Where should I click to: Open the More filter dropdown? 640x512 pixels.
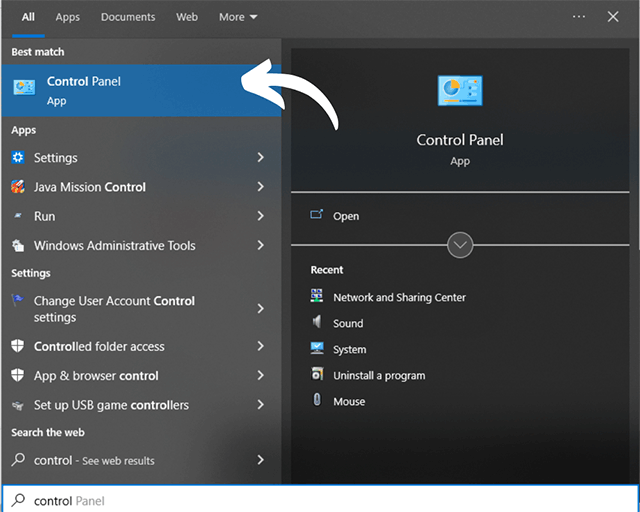pyautogui.click(x=238, y=17)
